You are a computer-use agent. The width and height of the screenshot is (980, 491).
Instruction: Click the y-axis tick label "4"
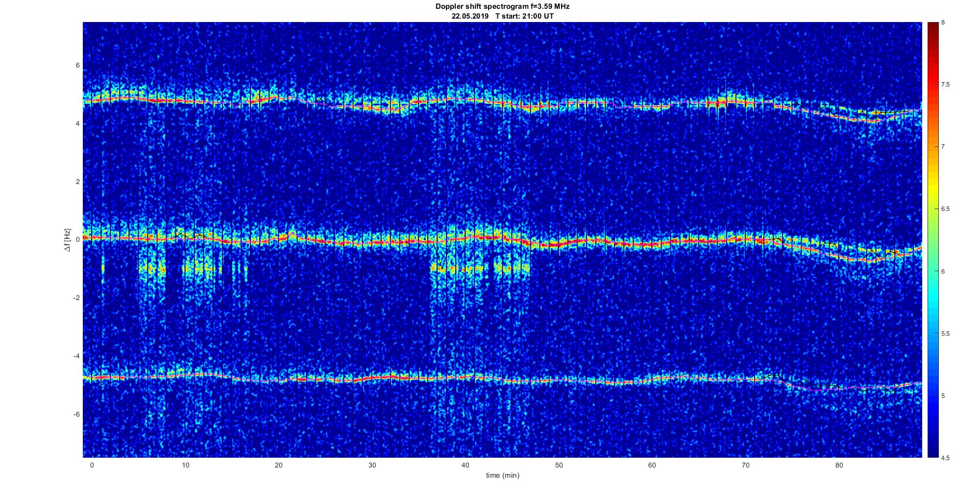(78, 124)
